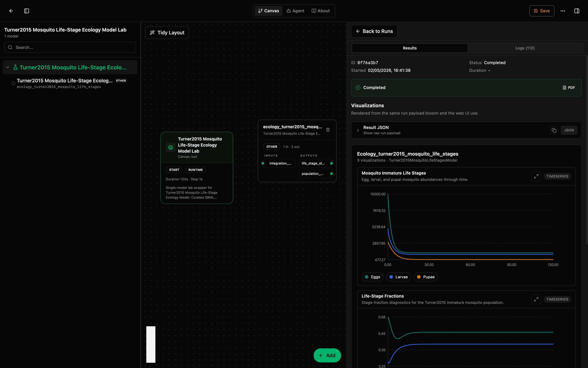This screenshot has height=368, width=588.
Task: Switch to the Canvas tab
Action: pos(268,11)
